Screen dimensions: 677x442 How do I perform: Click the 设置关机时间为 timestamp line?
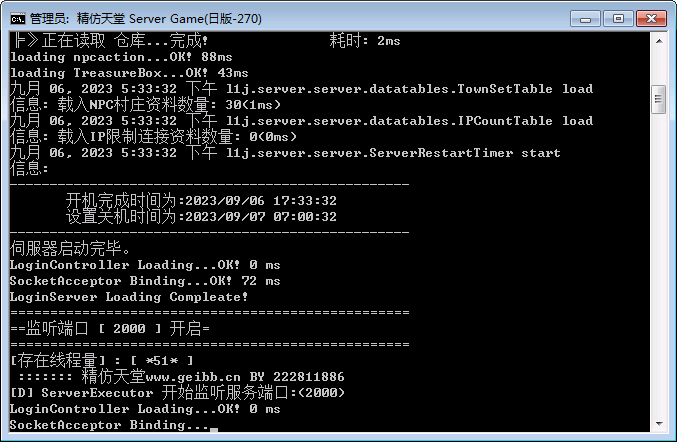click(201, 217)
